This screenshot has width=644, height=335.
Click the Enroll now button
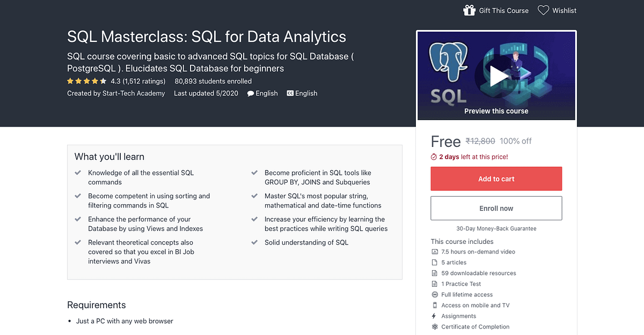click(496, 208)
